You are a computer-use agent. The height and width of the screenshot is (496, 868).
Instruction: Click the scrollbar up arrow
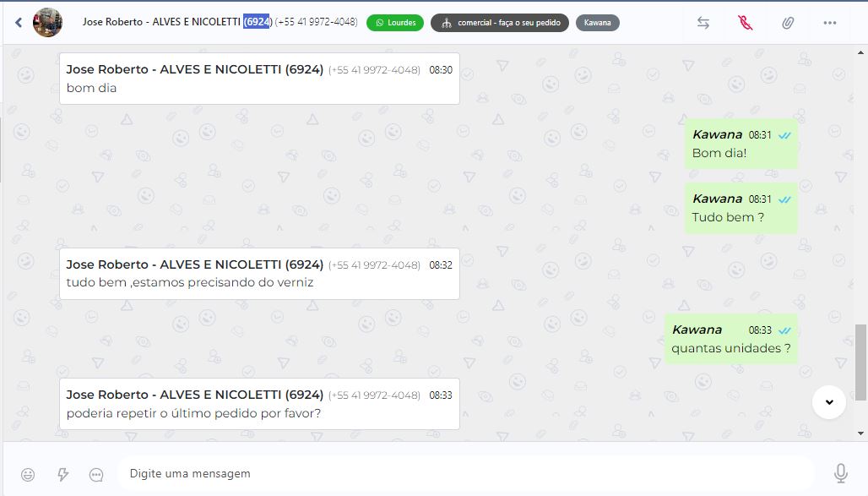[860, 52]
